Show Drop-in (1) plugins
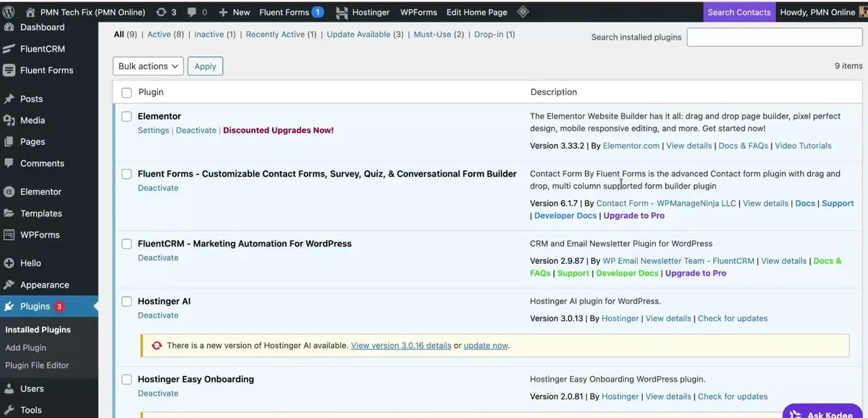Screen dimensions: 868x418 tap(494, 34)
